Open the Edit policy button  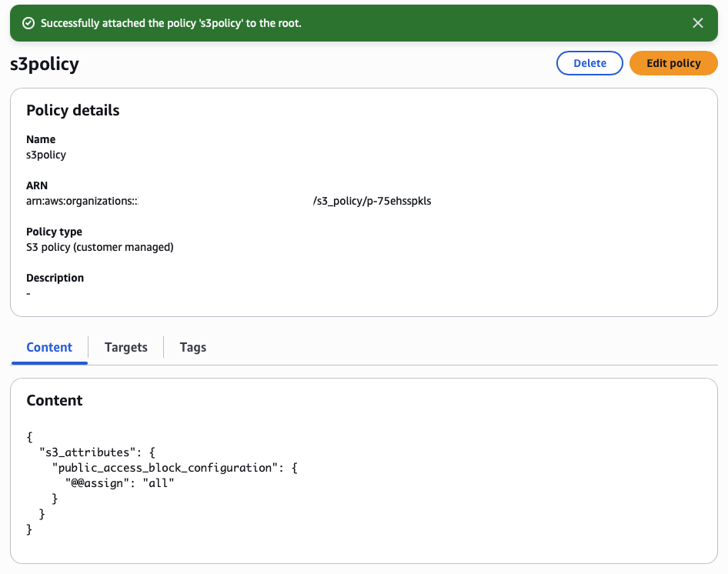point(673,63)
